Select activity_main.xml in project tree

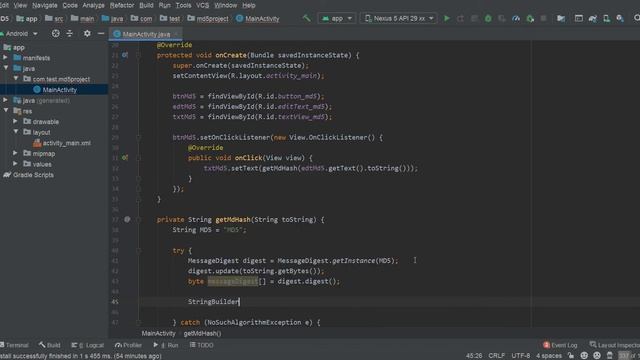click(x=67, y=143)
